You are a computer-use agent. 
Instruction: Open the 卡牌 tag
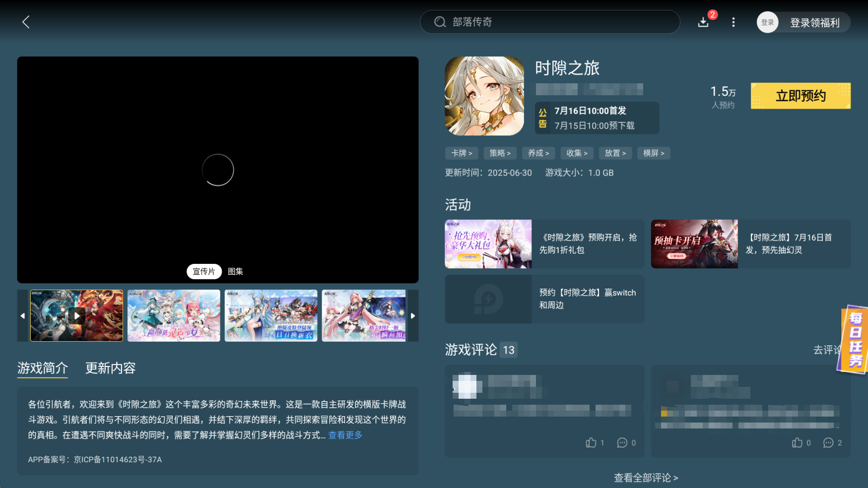click(462, 153)
